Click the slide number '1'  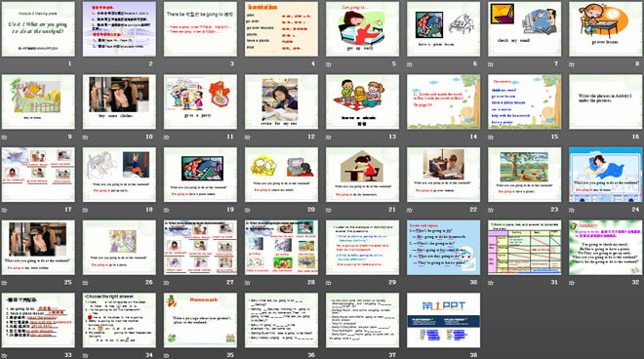pyautogui.click(x=69, y=63)
